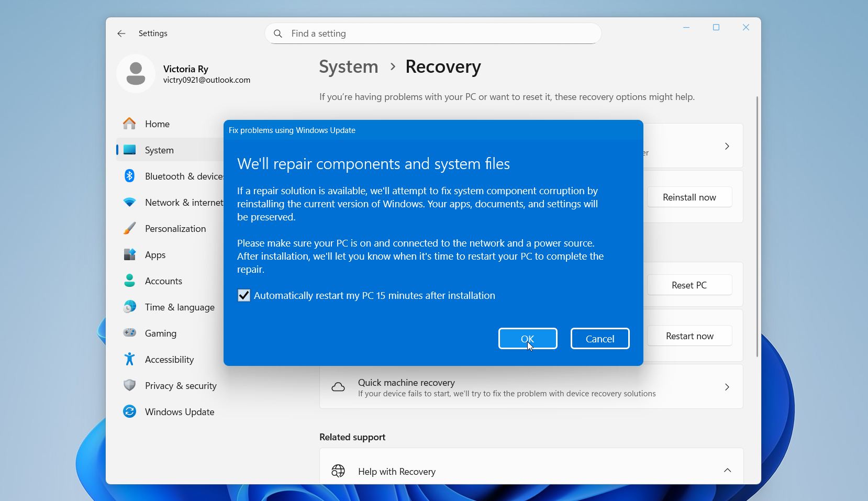The image size is (868, 501).
Task: Click the Time & language globe icon
Action: point(129,307)
